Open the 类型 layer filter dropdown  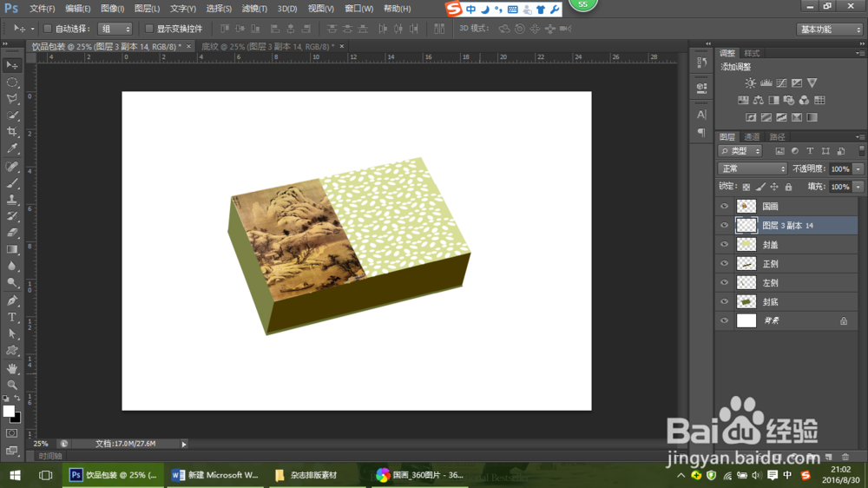740,151
